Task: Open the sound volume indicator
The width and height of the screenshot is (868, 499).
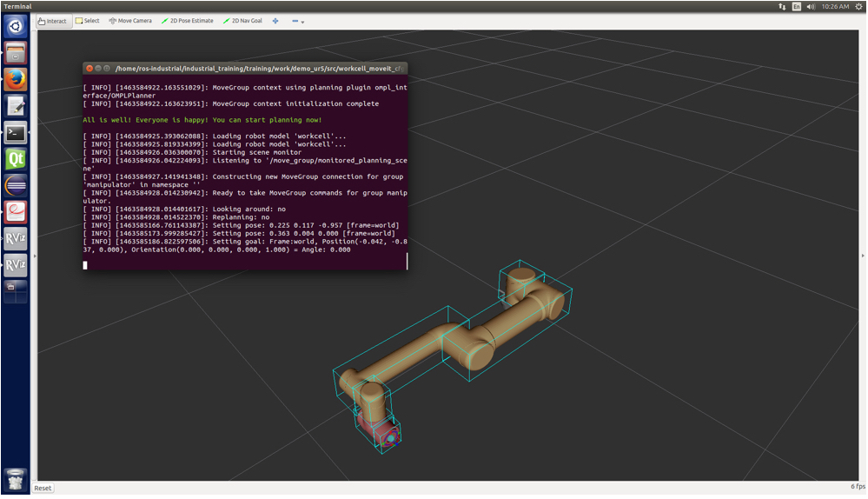Action: (811, 7)
